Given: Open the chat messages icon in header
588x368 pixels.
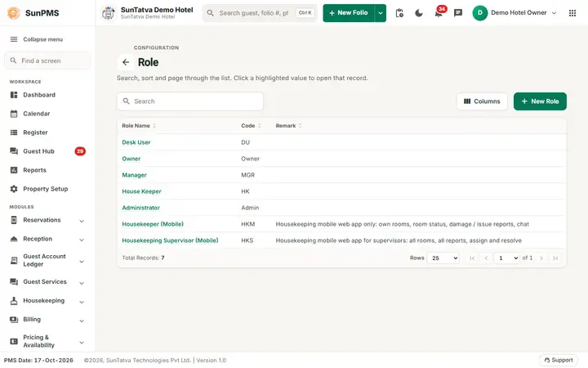Looking at the screenshot, I should [458, 13].
